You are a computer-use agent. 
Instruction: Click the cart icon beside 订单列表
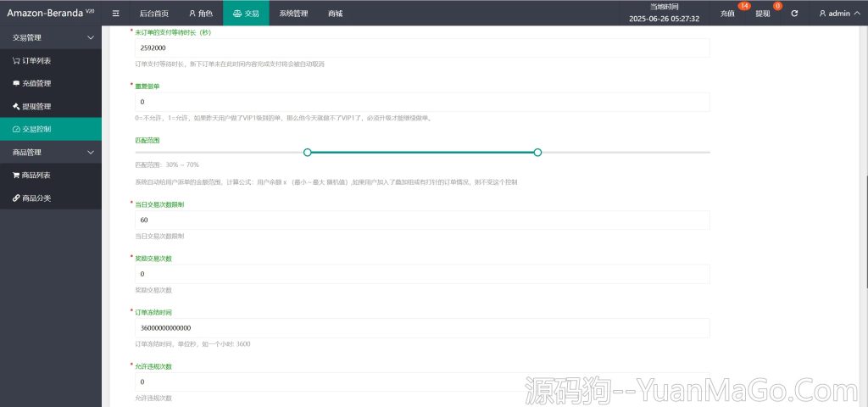pyautogui.click(x=16, y=61)
